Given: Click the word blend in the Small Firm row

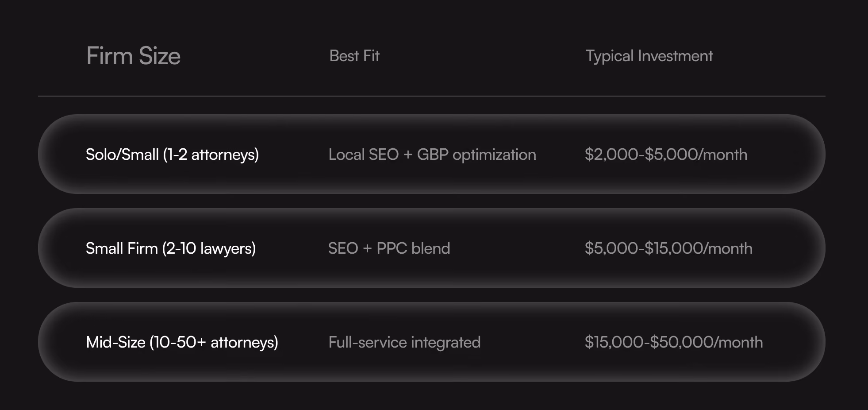Looking at the screenshot, I should coord(430,248).
